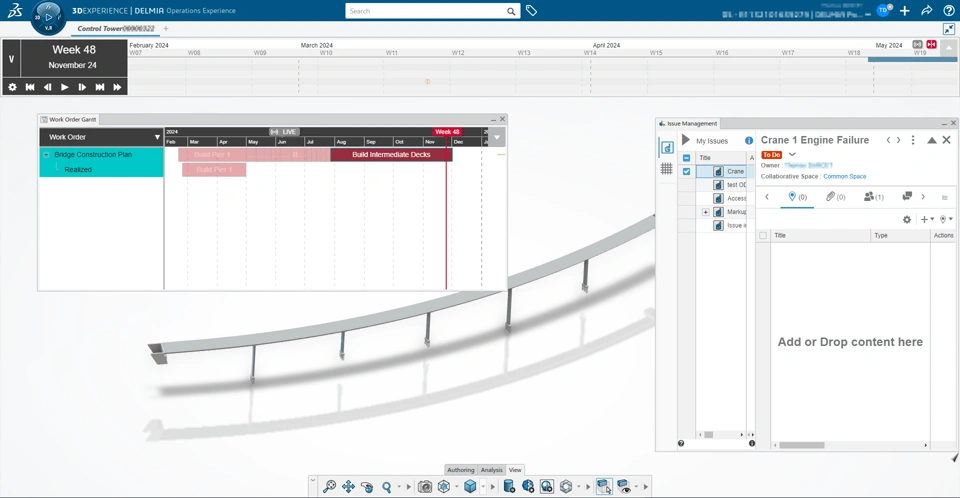Go to the previous issue arrow

tap(888, 140)
